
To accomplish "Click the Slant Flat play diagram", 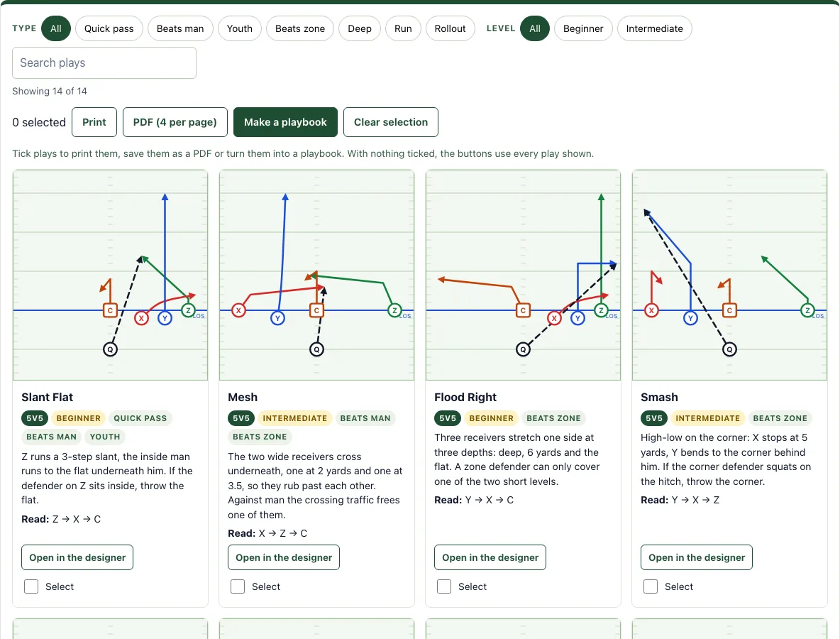I will coord(111,275).
